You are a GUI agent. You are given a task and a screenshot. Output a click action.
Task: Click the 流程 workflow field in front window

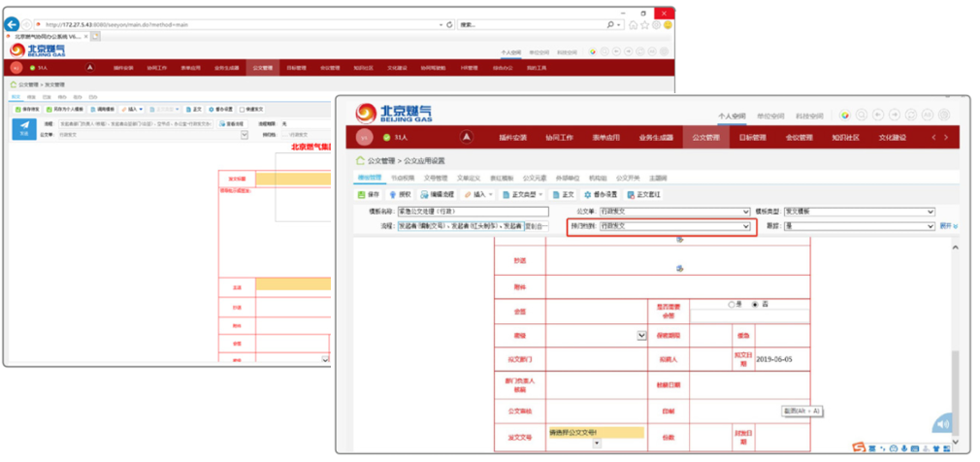point(461,226)
